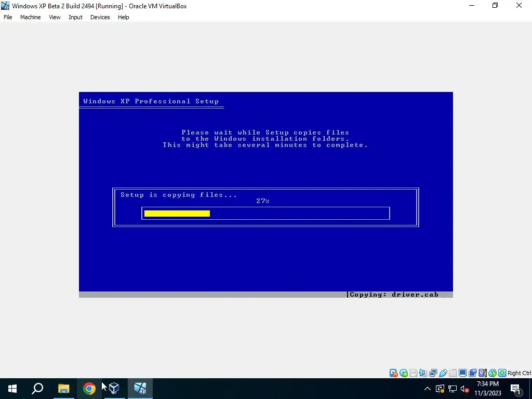This screenshot has width=532, height=399.
Task: Click the 'Copying: driver.cab' status text
Action: [394, 295]
